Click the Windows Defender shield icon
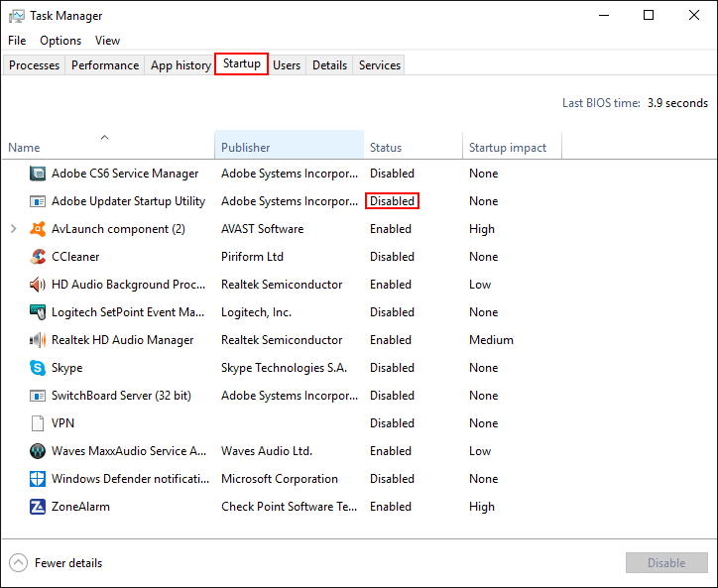718x588 pixels. click(x=38, y=479)
